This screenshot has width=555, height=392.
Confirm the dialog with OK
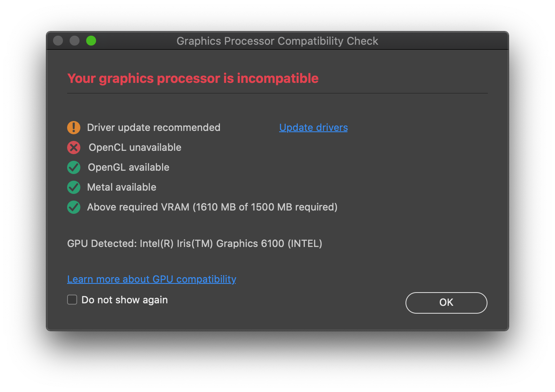coord(446,302)
